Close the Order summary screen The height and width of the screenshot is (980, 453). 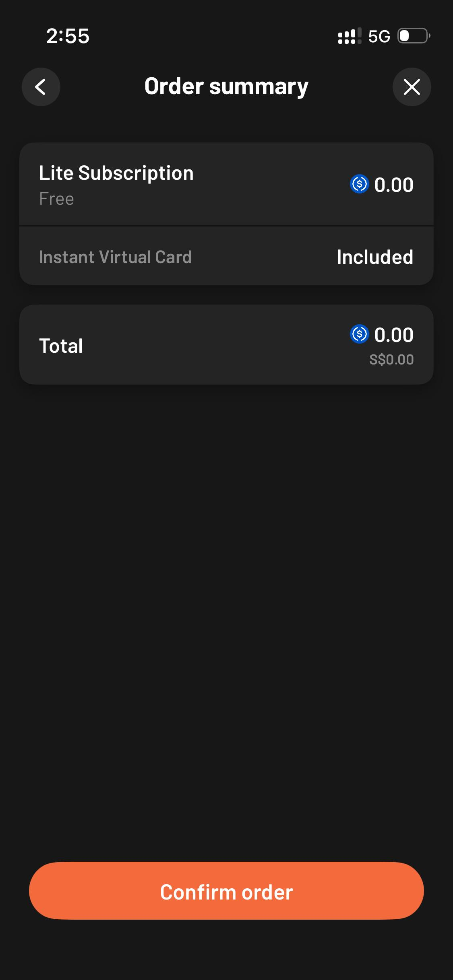(412, 87)
